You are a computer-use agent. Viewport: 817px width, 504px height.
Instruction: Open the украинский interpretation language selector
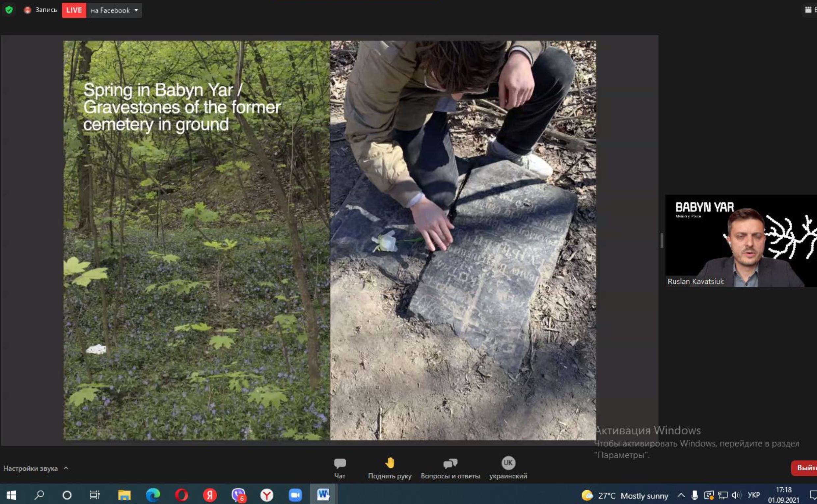click(508, 467)
